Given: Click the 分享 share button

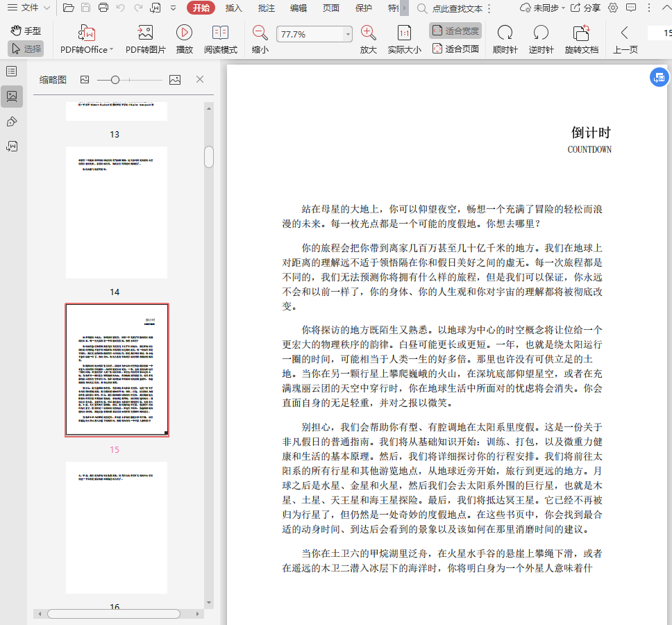Looking at the screenshot, I should [585, 8].
